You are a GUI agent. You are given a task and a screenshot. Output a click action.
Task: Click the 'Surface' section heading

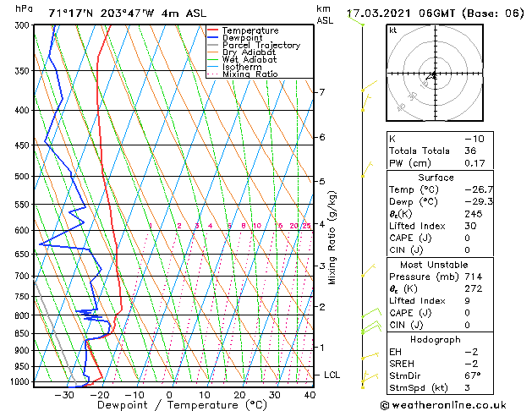(x=436, y=178)
